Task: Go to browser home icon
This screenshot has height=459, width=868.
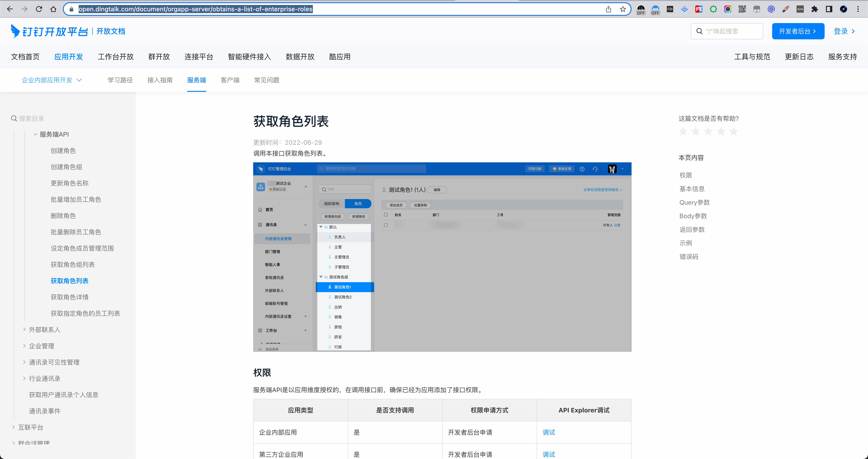Action: pos(53,9)
